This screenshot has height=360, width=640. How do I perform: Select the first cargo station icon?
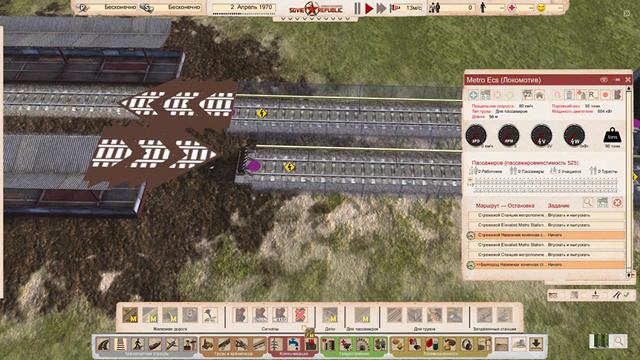pyautogui.click(x=394, y=315)
